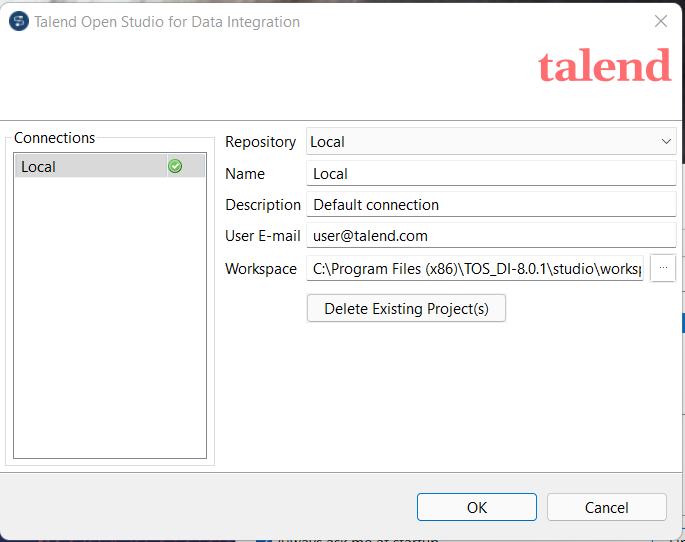This screenshot has height=542, width=685.
Task: Confirm with the OK button
Action: coord(477,507)
